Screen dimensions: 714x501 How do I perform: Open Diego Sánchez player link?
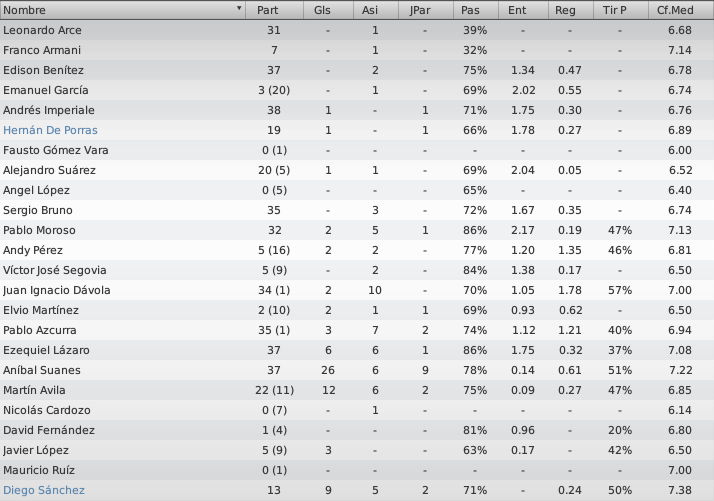pos(44,490)
